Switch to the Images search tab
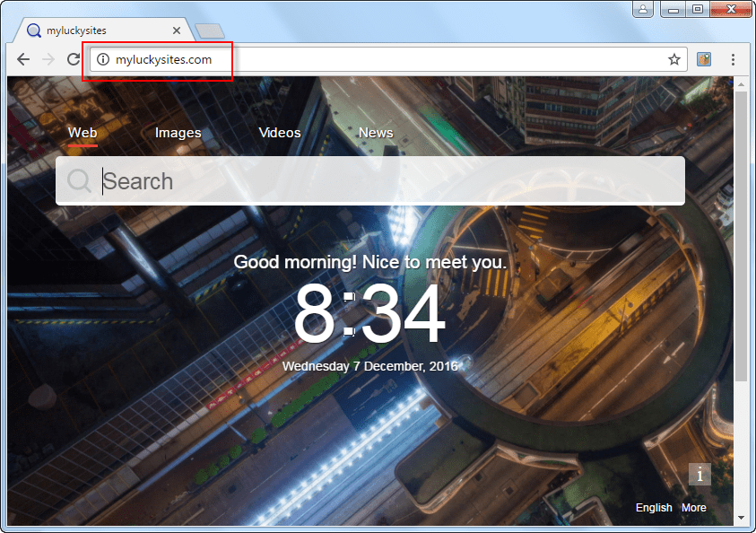756x533 pixels. [178, 133]
